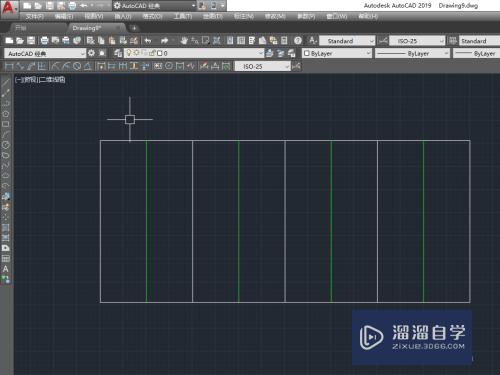Open the View (视图) menu
The image size is (500, 375).
tap(94, 16)
